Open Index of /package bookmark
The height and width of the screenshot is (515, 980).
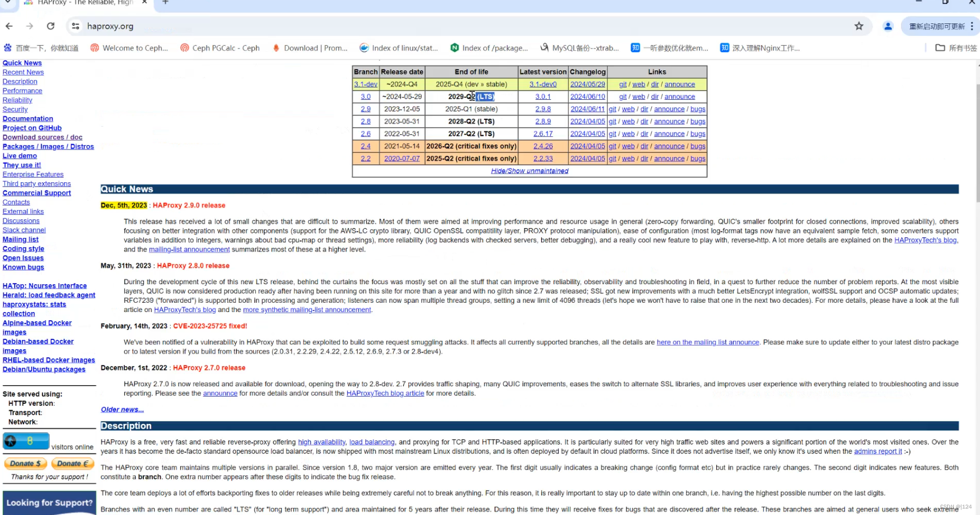(x=489, y=48)
